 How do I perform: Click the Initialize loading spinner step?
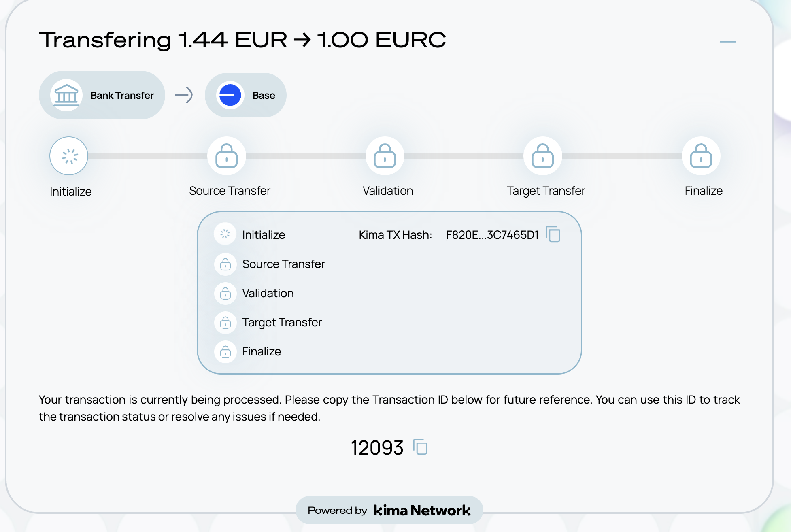point(69,156)
